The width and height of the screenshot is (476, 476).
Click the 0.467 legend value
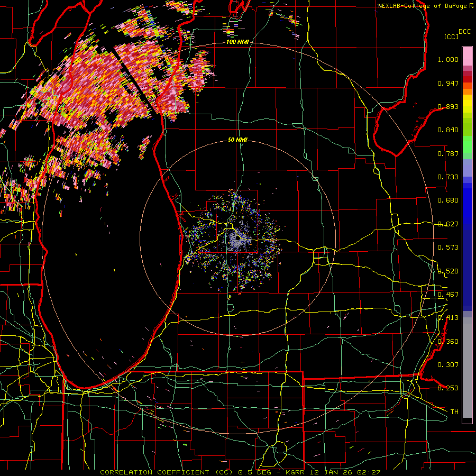coord(448,295)
